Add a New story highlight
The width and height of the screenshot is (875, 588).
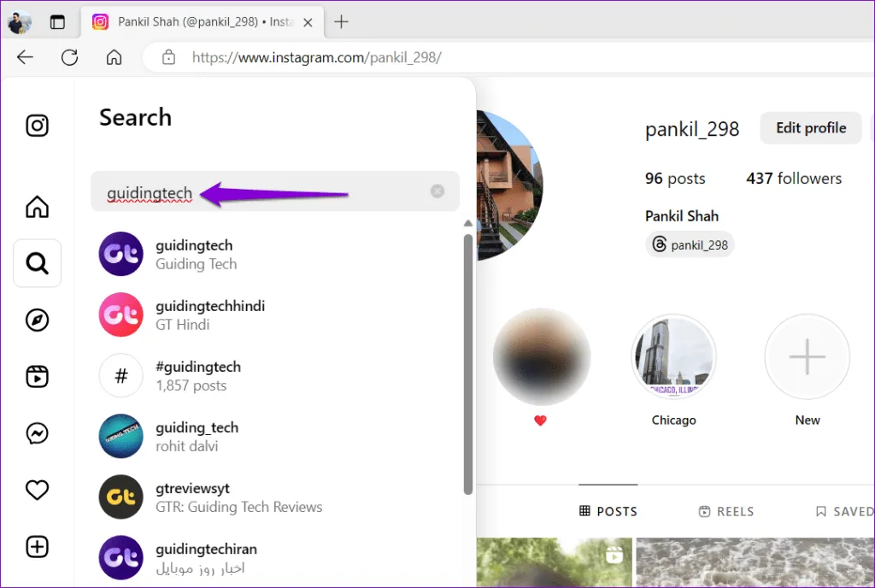(x=807, y=357)
